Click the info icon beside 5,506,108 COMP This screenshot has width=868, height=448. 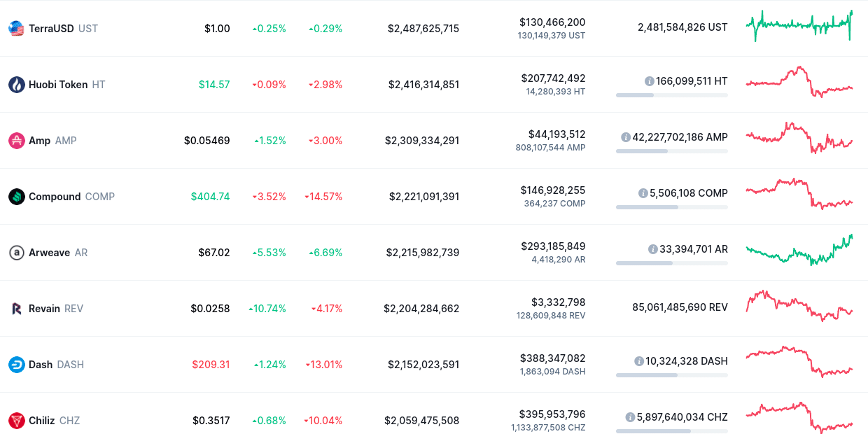click(x=643, y=193)
